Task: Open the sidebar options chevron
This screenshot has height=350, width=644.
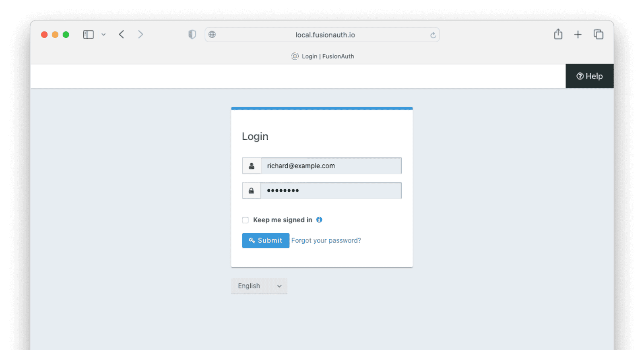Action: [103, 35]
